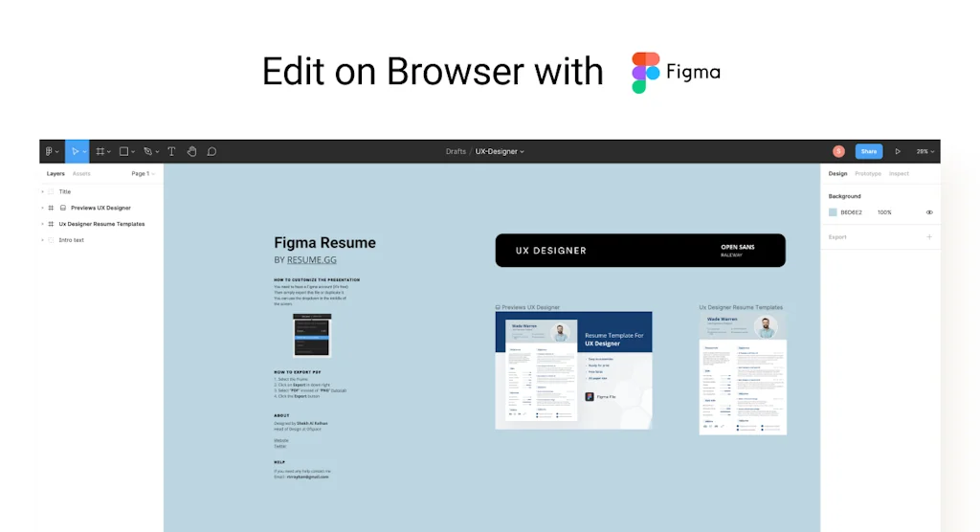Viewport: 980px width, 532px height.
Task: Add an export setting with plus icon
Action: coord(928,236)
